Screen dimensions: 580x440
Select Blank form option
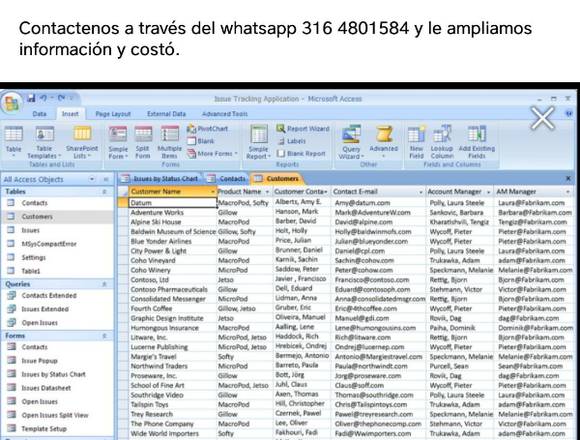point(200,141)
